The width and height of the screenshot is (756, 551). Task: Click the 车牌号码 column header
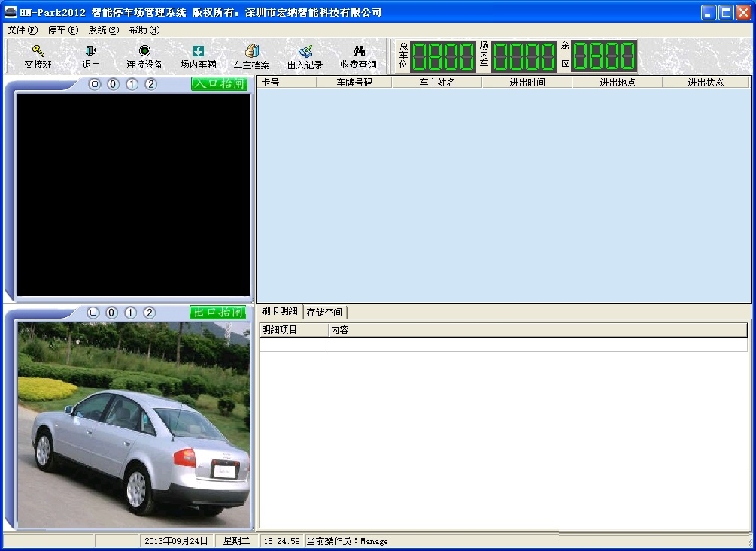tap(354, 83)
